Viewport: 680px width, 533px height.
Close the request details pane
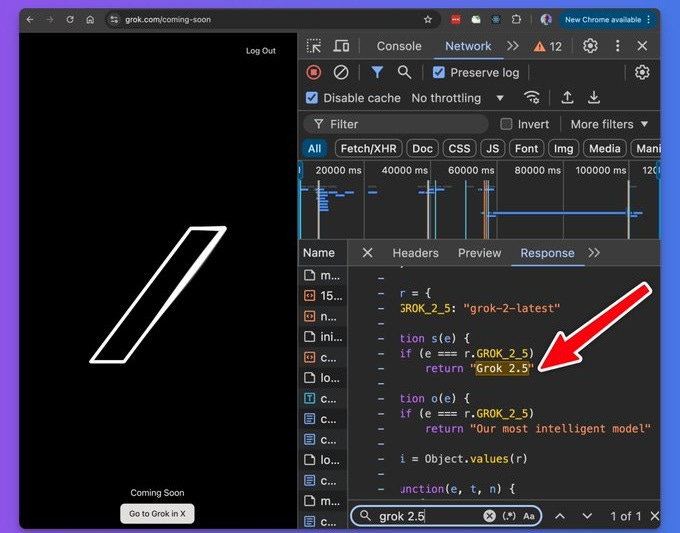pyautogui.click(x=367, y=253)
